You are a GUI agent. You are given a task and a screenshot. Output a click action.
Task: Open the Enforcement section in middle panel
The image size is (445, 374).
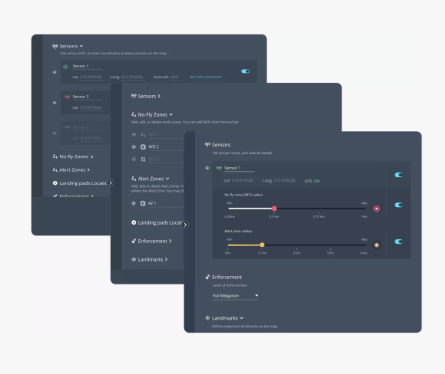point(151,241)
